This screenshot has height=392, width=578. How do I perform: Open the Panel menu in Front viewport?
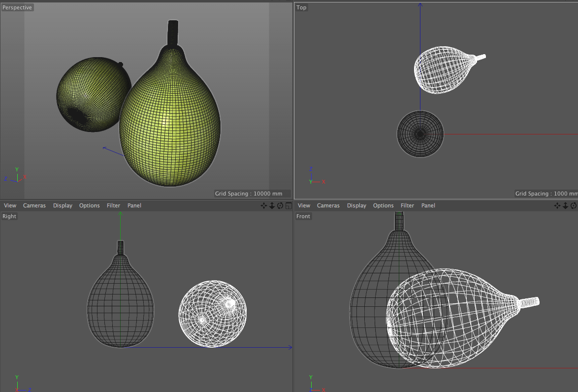428,205
